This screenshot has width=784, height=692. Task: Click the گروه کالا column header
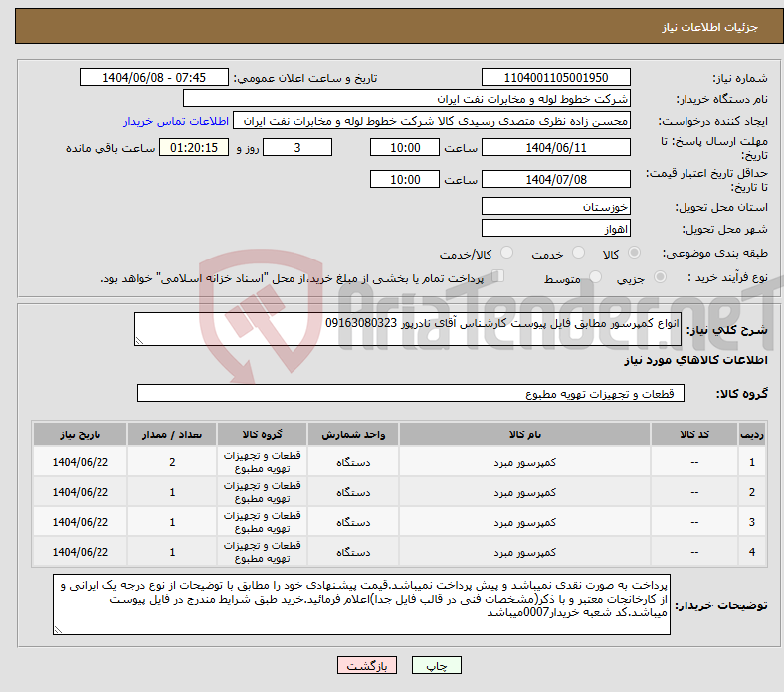pyautogui.click(x=262, y=434)
